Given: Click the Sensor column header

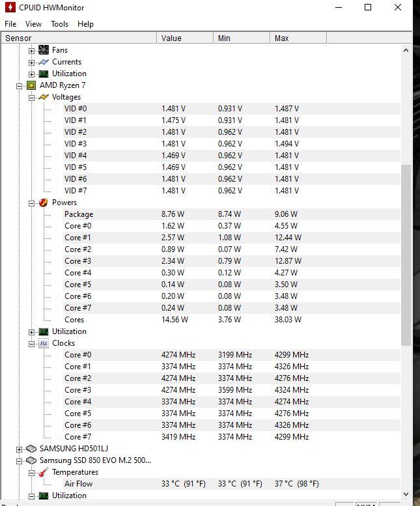Looking at the screenshot, I should click(79, 38).
